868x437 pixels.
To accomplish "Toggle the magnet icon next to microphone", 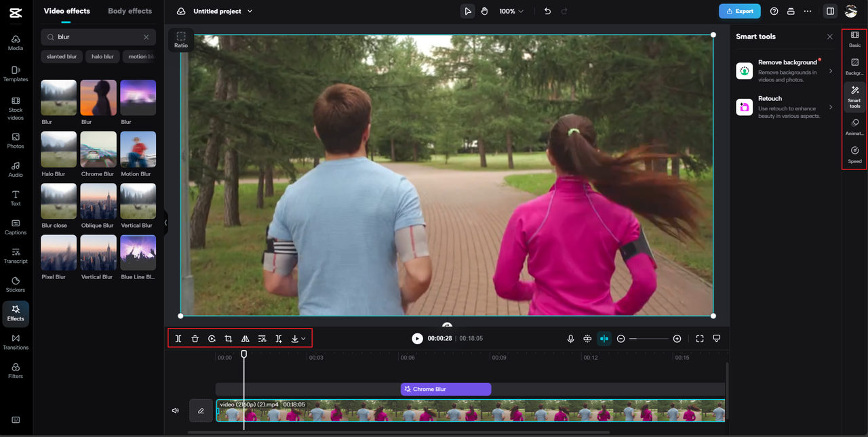I will pos(587,339).
